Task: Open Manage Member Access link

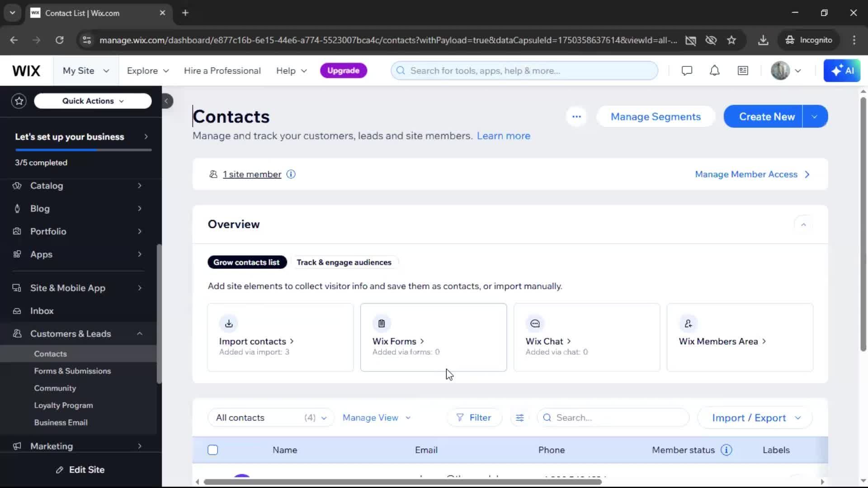Action: (x=752, y=174)
